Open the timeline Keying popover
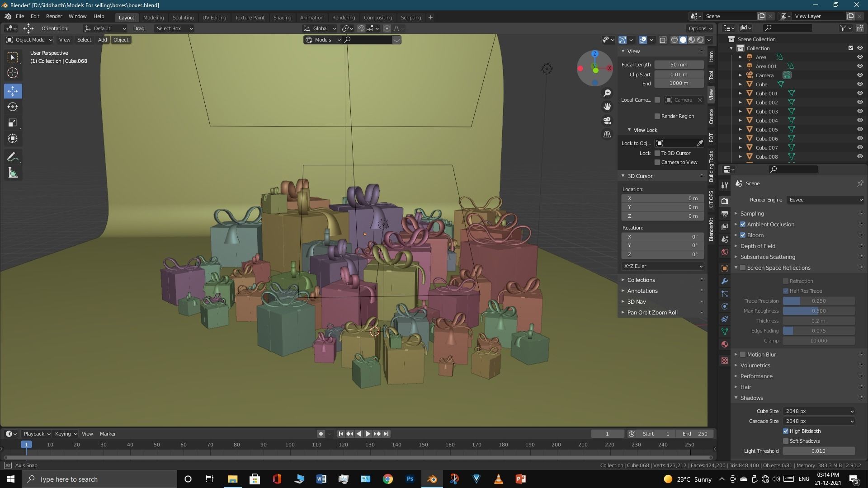The width and height of the screenshot is (868, 488). (66, 434)
